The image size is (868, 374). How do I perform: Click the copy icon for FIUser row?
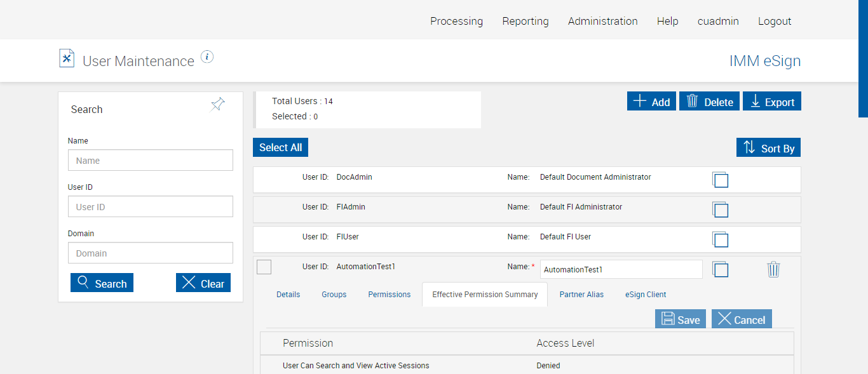click(720, 239)
